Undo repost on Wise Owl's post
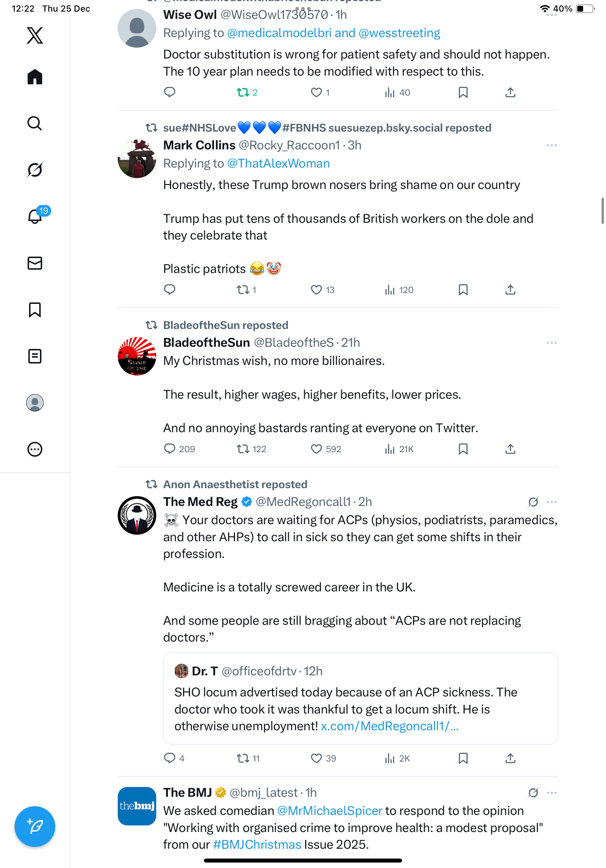 coord(243,93)
